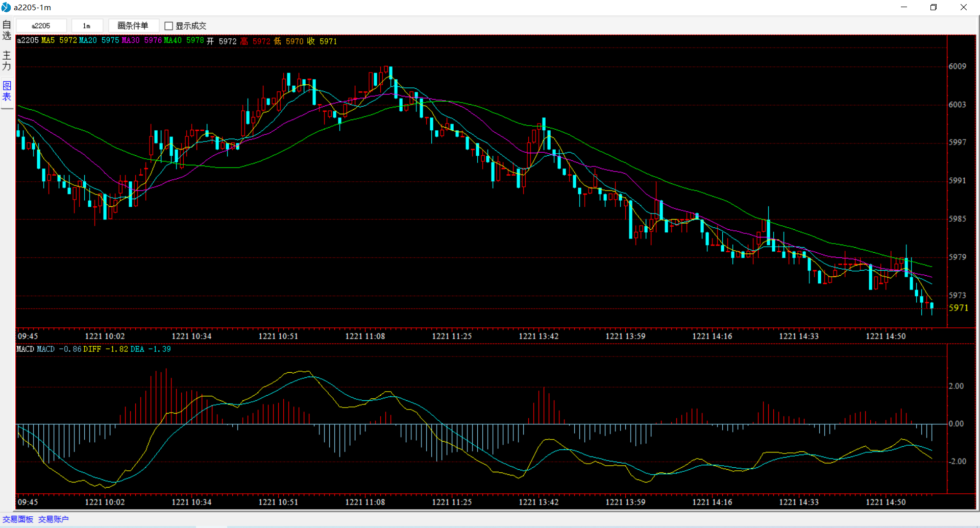Image resolution: width=980 pixels, height=528 pixels.
Task: Click the a2205 contract symbol field
Action: coord(41,26)
